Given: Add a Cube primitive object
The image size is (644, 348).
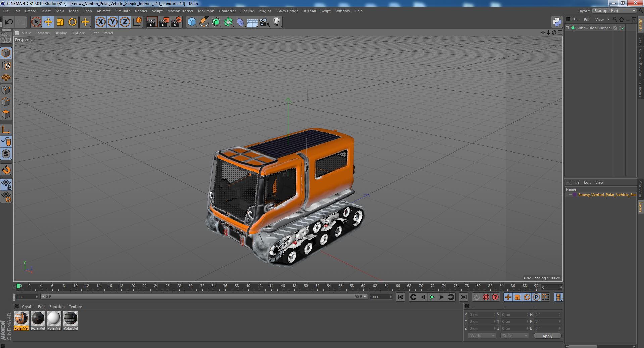Looking at the screenshot, I should tap(192, 22).
